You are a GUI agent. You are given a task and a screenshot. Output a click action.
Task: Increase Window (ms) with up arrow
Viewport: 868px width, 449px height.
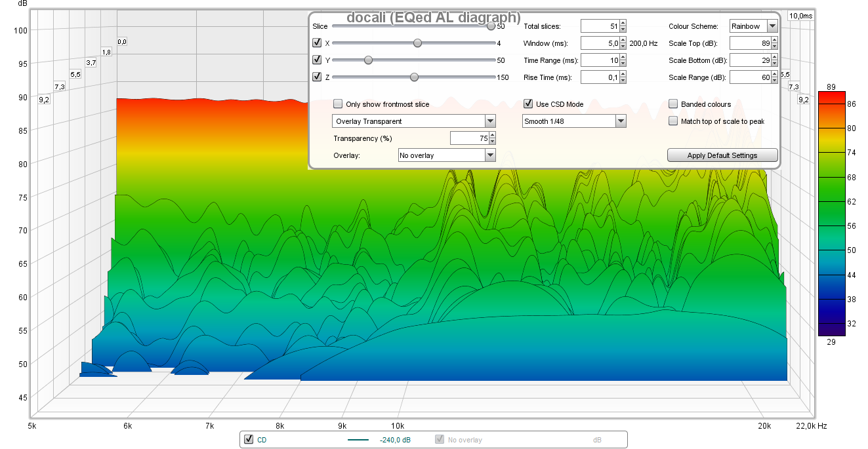click(623, 40)
